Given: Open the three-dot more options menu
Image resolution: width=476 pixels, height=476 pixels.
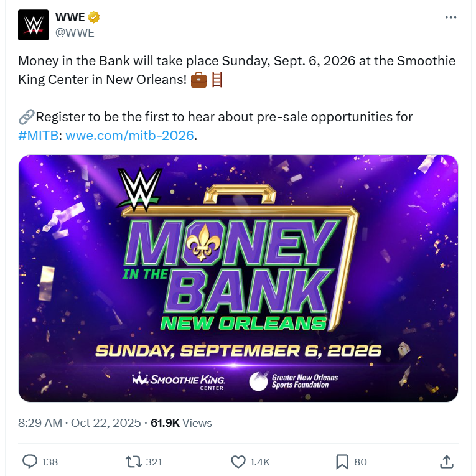Looking at the screenshot, I should point(451,17).
